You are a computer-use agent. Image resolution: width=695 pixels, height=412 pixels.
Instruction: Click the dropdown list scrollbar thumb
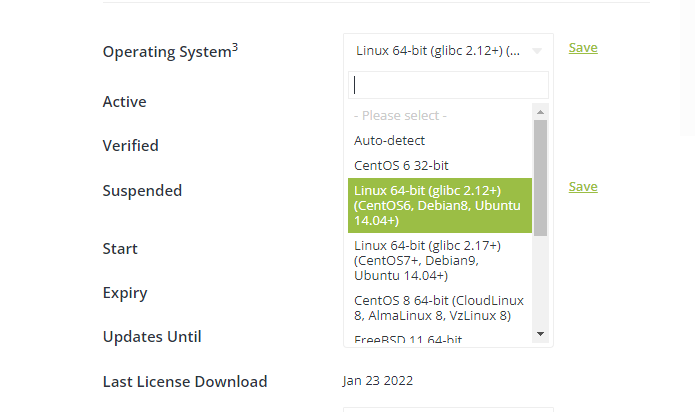(x=540, y=177)
